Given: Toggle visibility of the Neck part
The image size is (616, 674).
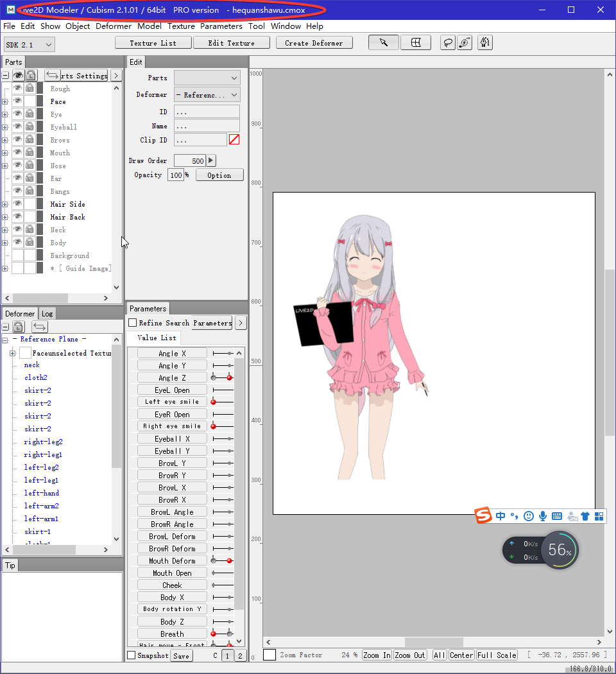Looking at the screenshot, I should (17, 230).
